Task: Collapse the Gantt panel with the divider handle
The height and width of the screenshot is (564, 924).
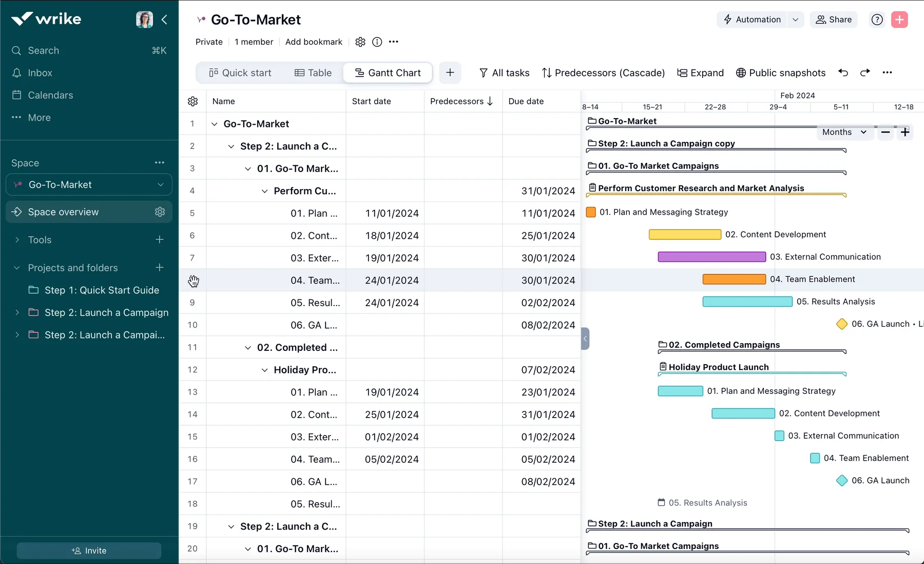Action: (x=585, y=339)
